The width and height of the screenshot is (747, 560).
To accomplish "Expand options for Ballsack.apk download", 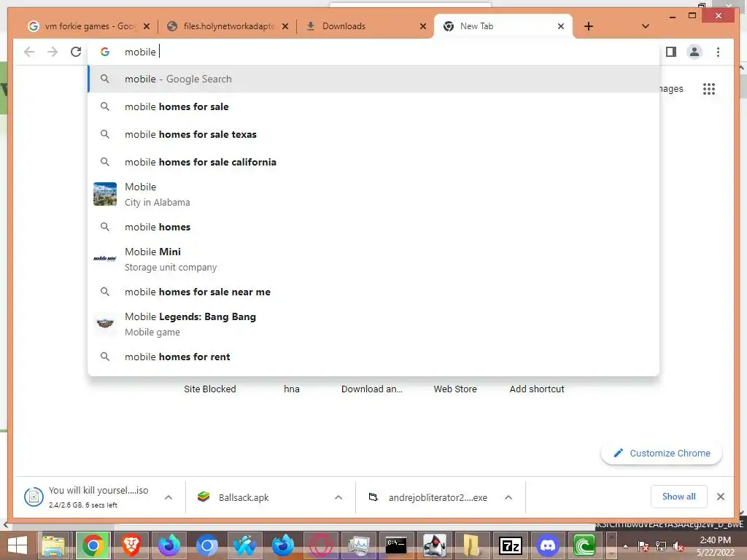I will click(x=338, y=497).
